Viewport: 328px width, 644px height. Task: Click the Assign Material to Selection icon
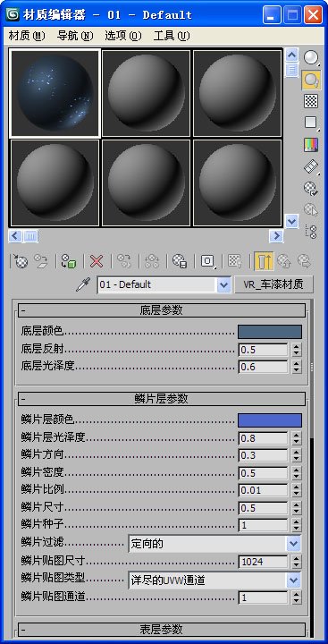pos(69,261)
